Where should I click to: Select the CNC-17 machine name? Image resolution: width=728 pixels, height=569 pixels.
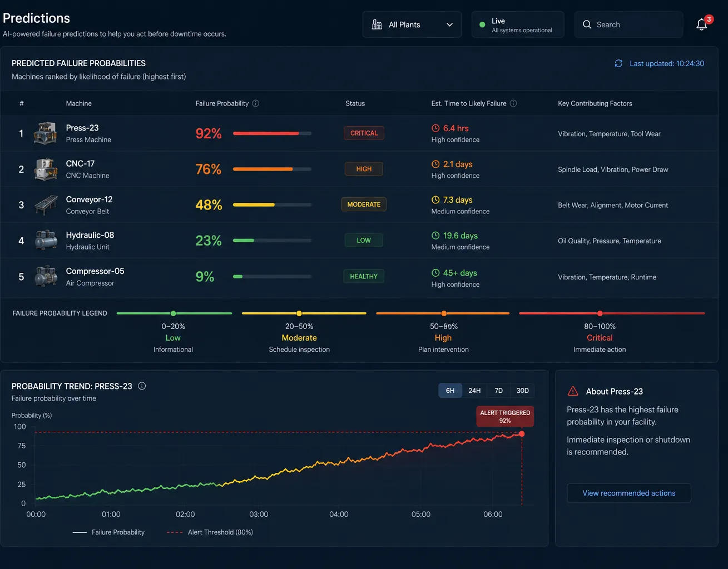[80, 163]
